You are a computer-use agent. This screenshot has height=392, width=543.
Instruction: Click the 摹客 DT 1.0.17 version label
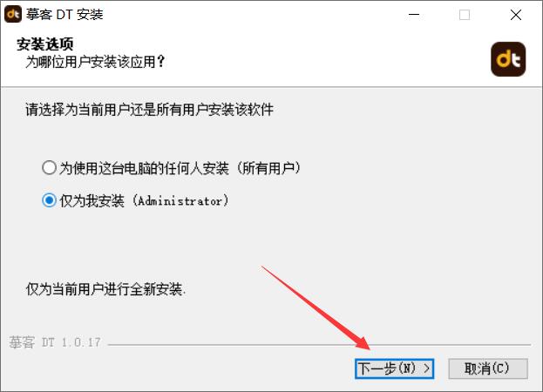coord(55,342)
